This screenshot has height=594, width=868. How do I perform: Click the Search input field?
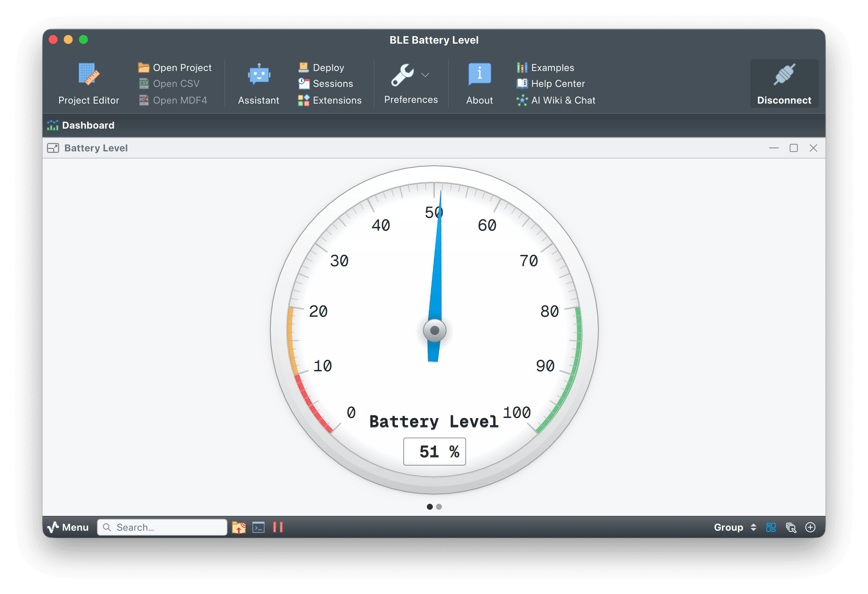click(x=162, y=527)
